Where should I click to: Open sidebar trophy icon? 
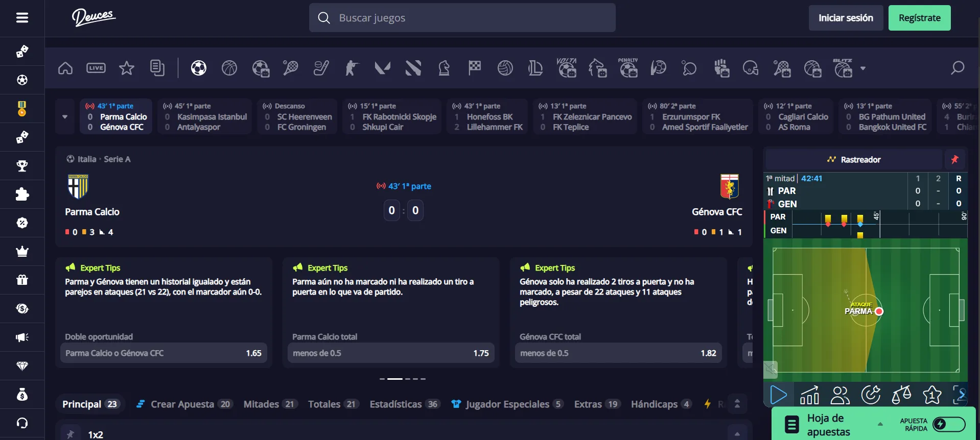click(x=22, y=165)
